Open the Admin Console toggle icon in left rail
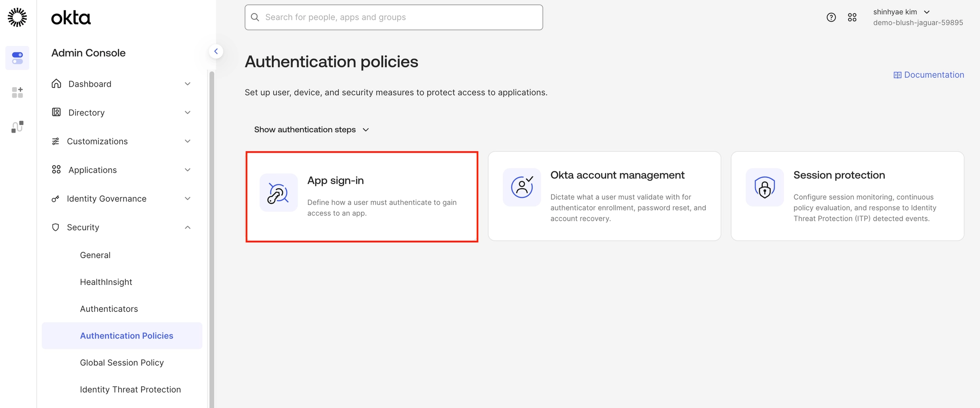Viewport: 980px width, 408px height. point(17,58)
